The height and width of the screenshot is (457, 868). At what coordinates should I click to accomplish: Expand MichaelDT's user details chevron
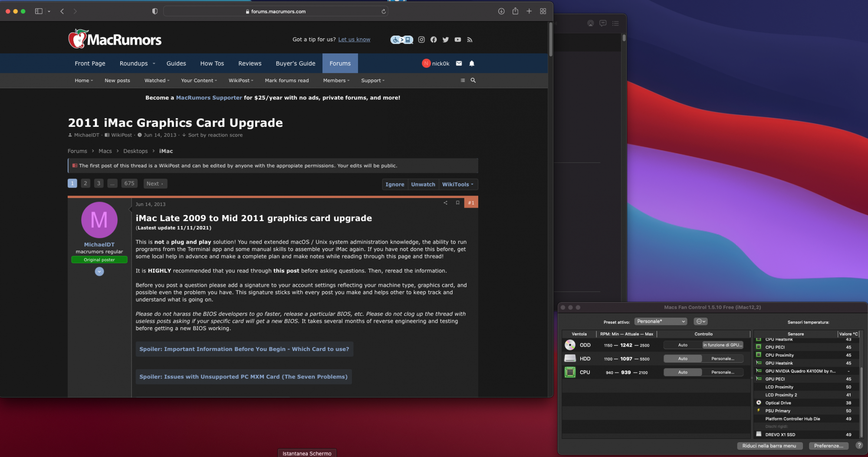pyautogui.click(x=99, y=272)
